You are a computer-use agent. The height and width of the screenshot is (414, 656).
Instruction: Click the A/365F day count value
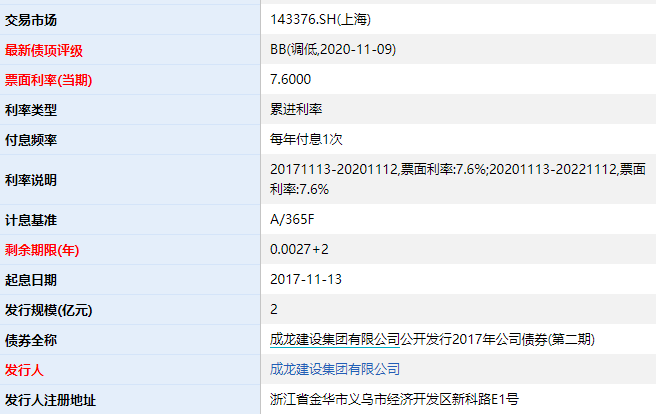click(x=292, y=219)
